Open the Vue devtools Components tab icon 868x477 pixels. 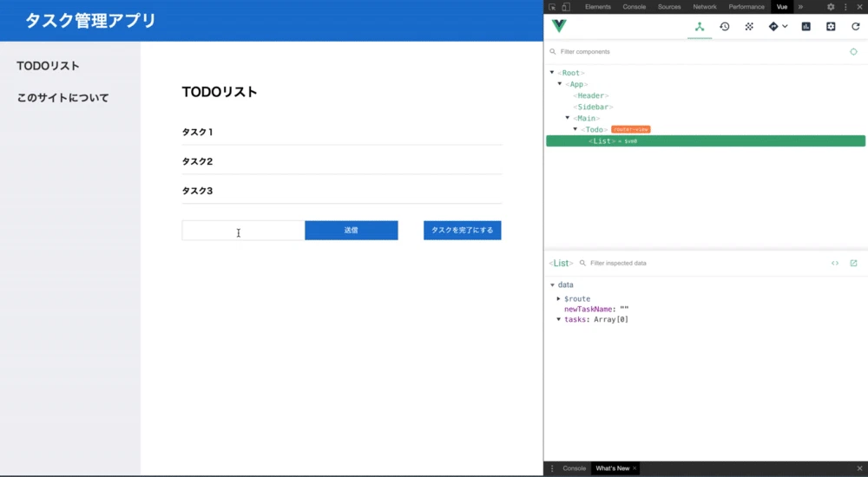coord(700,27)
